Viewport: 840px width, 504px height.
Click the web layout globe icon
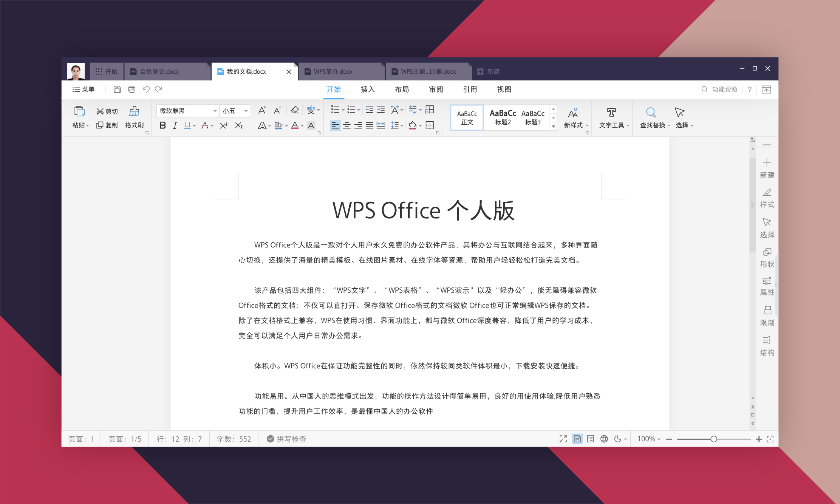tap(604, 439)
